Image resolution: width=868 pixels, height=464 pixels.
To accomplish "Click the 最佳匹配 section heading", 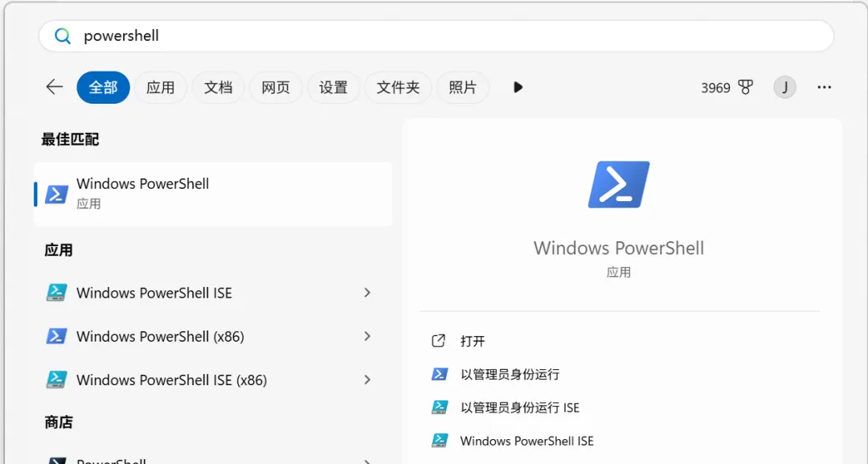I will [x=70, y=139].
